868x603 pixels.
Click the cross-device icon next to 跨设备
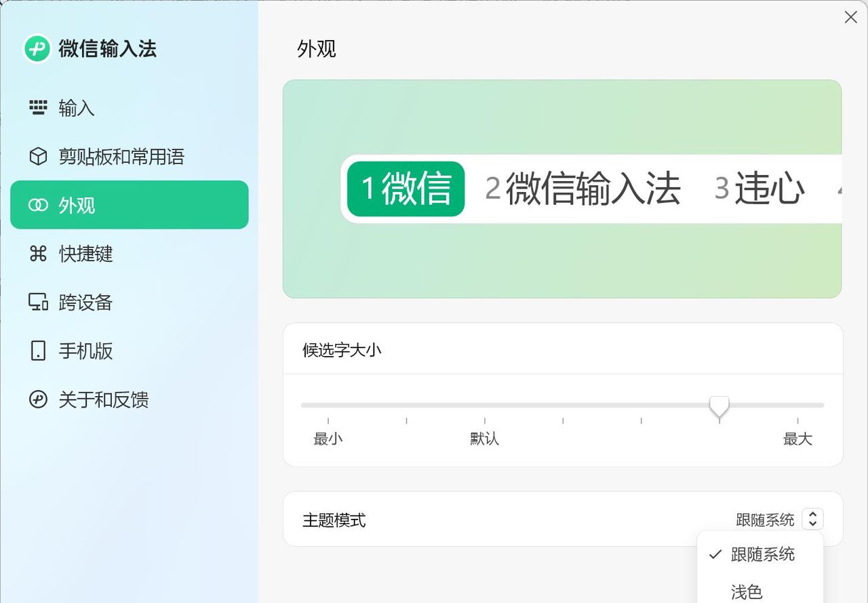37,303
